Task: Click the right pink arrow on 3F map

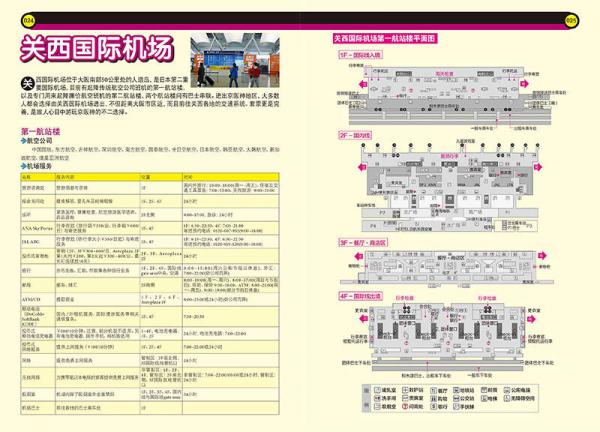Action: (x=542, y=255)
